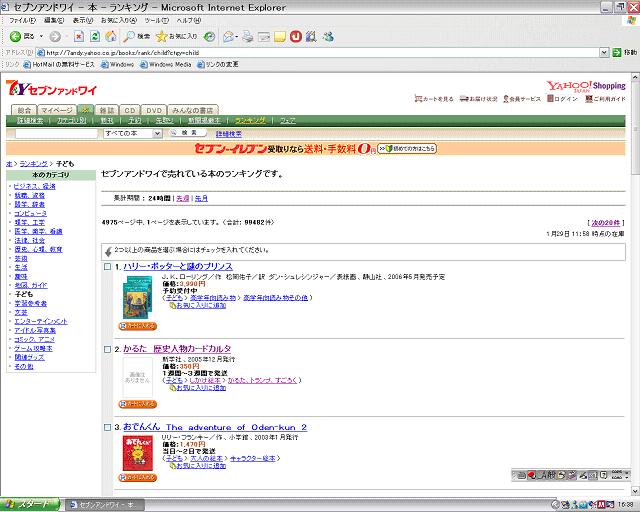
Task: Click the Windows Media links bar item
Action: coord(165,65)
